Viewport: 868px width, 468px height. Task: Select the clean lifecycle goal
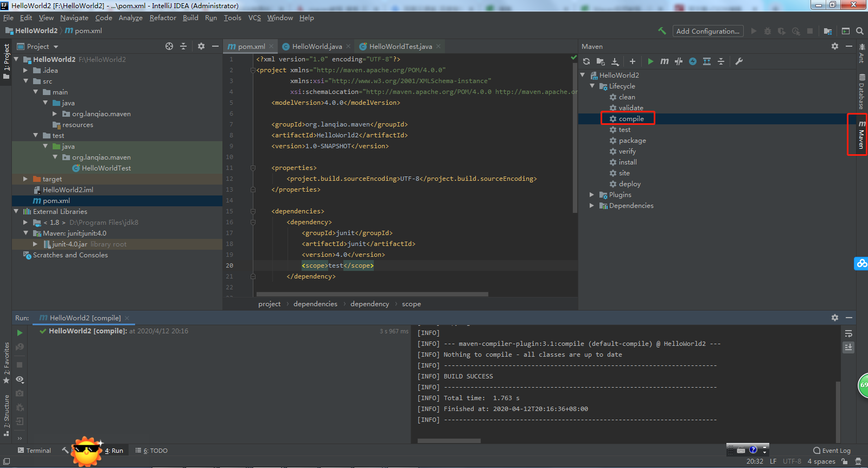(x=627, y=97)
